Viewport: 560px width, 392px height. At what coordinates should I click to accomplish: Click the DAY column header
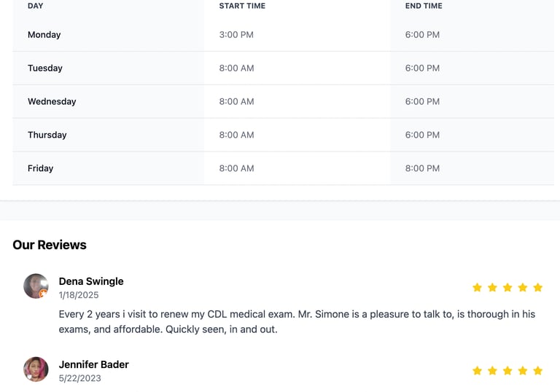(36, 6)
